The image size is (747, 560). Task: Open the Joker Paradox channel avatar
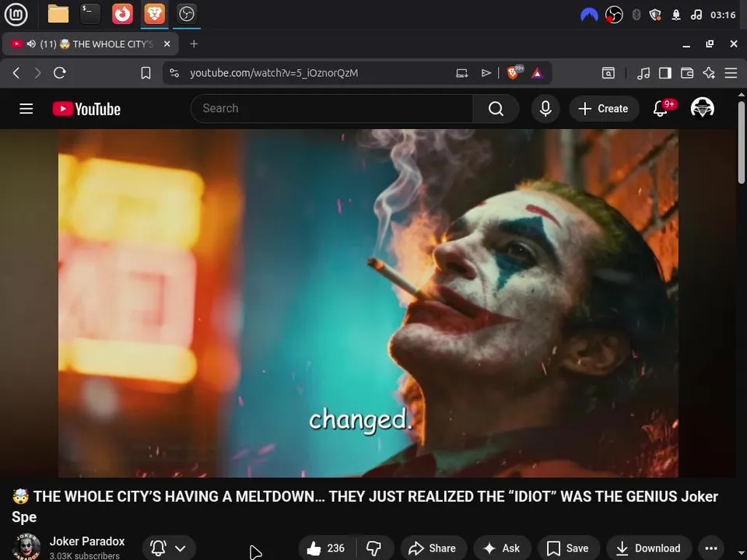[x=26, y=547]
